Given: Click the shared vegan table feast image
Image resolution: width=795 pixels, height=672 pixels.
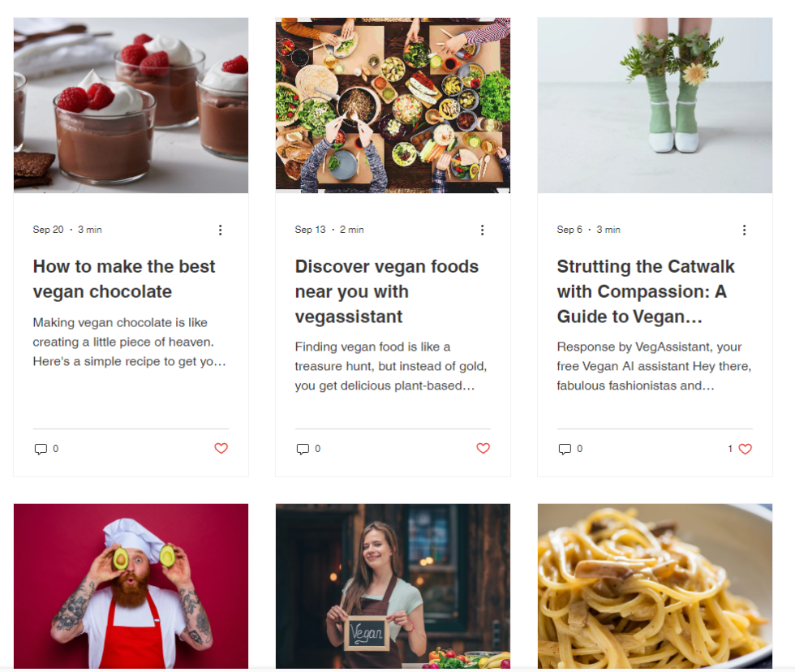Looking at the screenshot, I should [393, 106].
